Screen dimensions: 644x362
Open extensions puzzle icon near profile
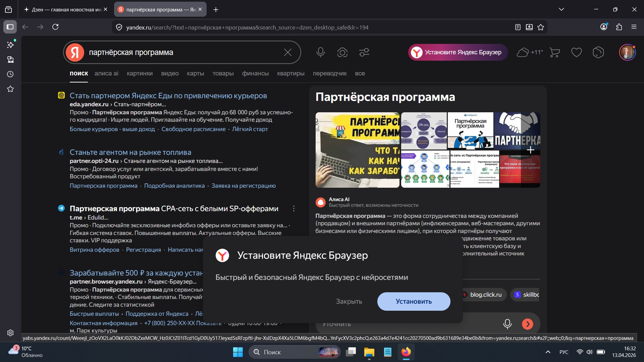click(619, 27)
